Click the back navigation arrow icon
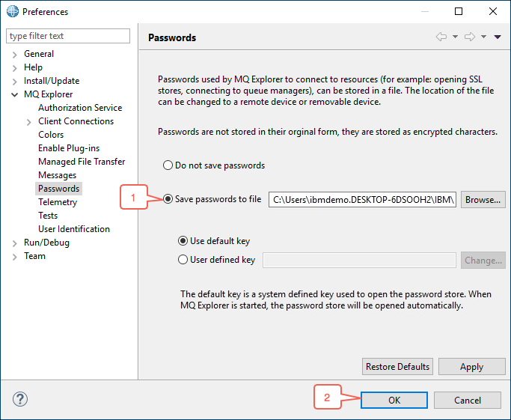The image size is (511, 420). [x=441, y=37]
